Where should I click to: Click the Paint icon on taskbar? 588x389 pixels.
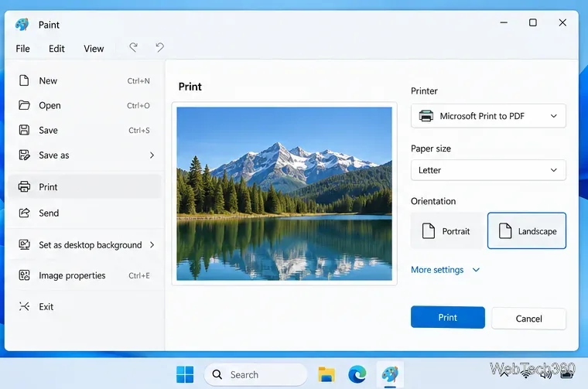tap(390, 374)
